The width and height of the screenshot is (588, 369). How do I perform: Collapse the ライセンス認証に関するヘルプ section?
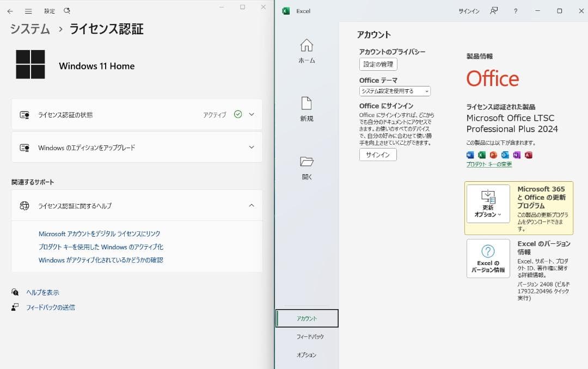252,206
